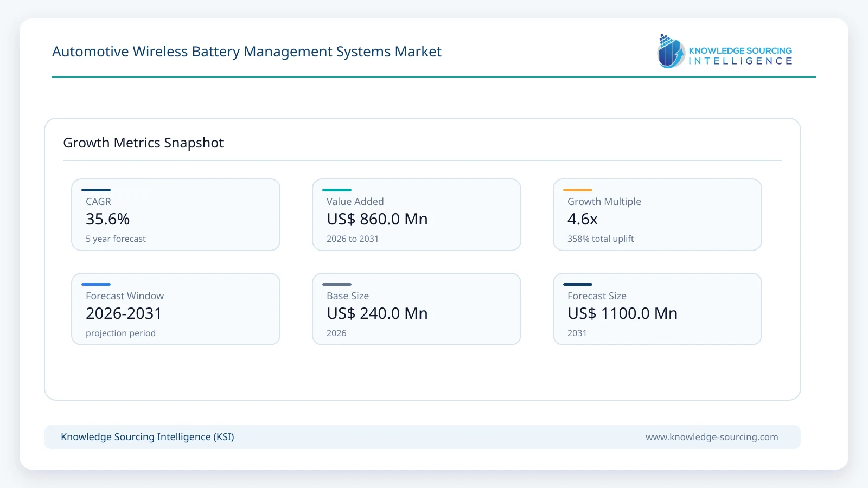Select the Forecast Window value 2026-2031
The width and height of the screenshot is (868, 488).
coord(124,313)
